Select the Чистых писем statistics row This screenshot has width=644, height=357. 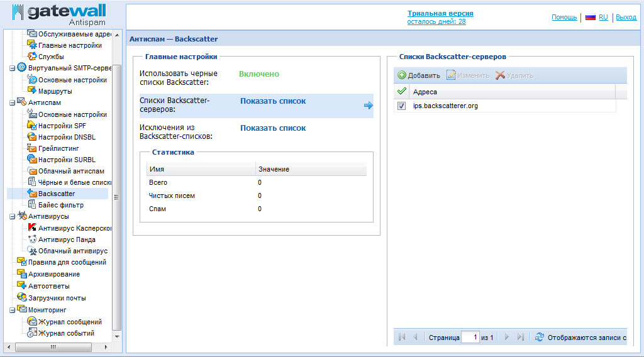[257, 195]
